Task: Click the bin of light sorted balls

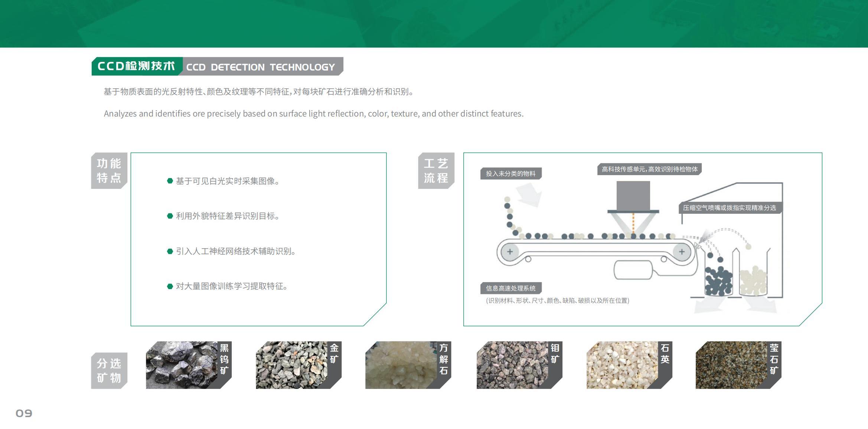Action: tap(753, 281)
